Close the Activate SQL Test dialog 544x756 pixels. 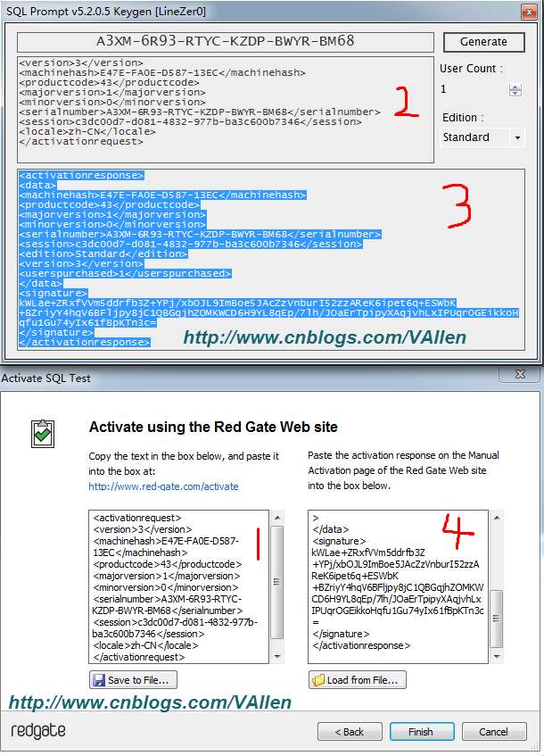[x=521, y=374]
